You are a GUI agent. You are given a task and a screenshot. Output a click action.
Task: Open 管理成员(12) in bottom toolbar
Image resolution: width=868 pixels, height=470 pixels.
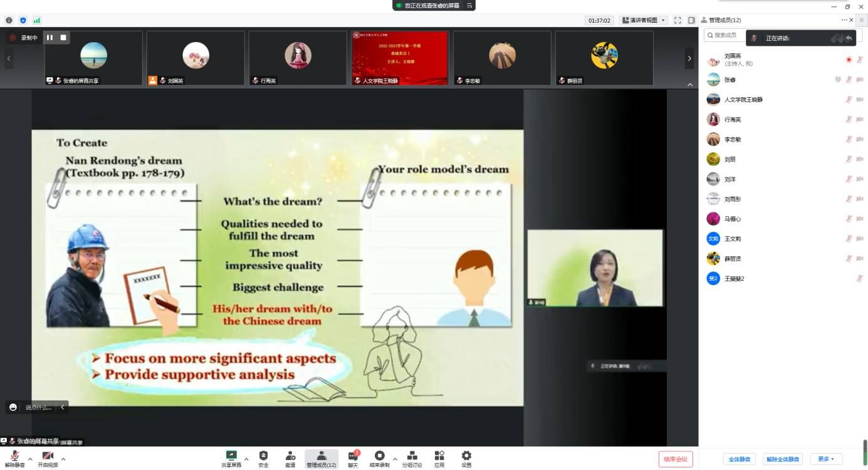tap(321, 458)
